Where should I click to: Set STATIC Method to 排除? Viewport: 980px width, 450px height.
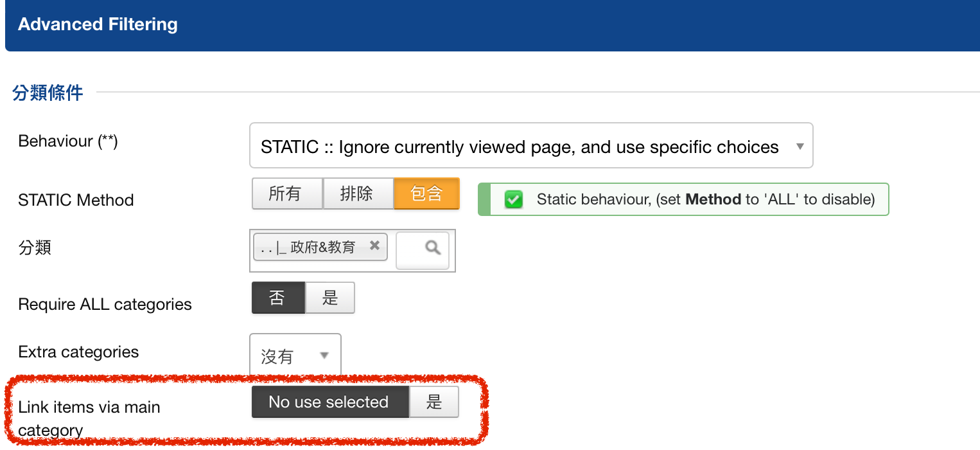point(358,194)
